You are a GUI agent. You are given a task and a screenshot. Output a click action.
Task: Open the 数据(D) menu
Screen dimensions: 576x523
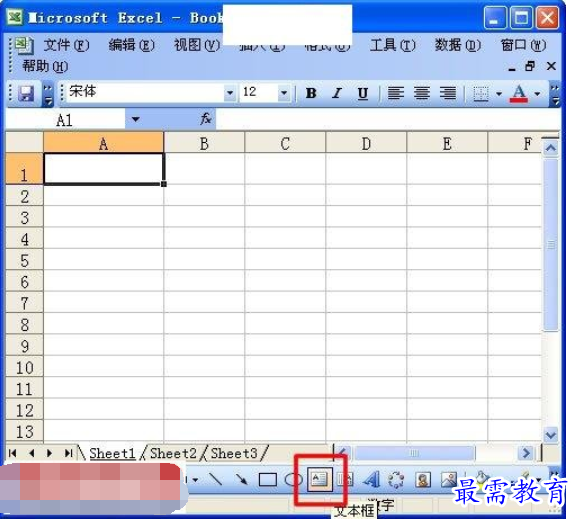458,46
